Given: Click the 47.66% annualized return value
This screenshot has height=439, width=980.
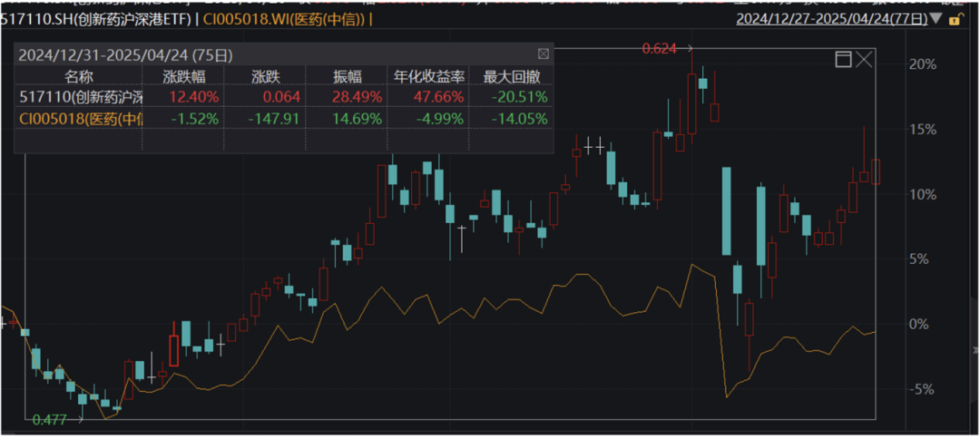Looking at the screenshot, I should coord(440,97).
